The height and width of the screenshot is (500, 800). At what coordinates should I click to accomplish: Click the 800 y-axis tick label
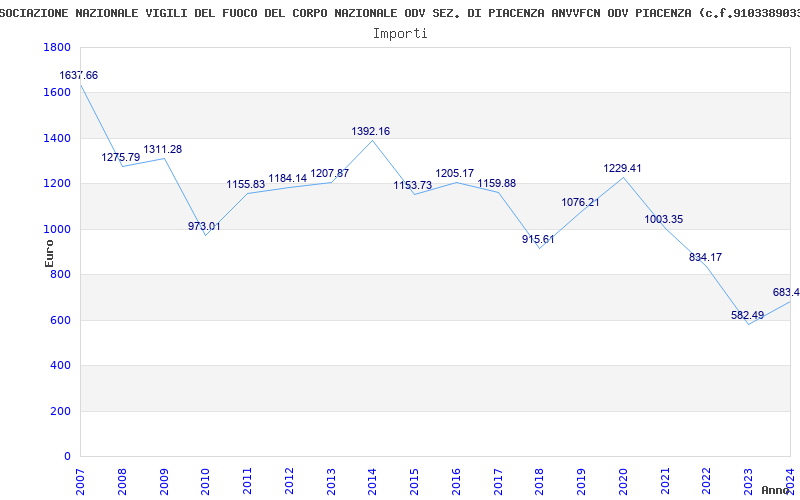coord(60,275)
